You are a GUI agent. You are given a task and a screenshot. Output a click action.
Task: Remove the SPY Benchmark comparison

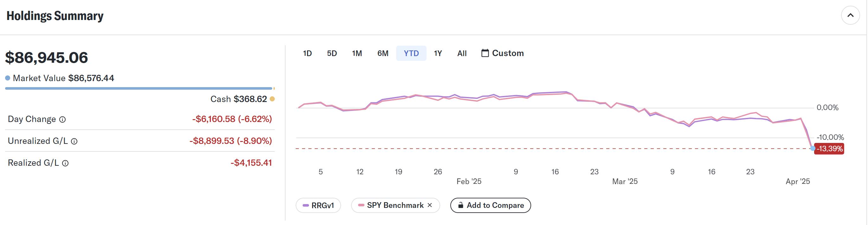pyautogui.click(x=430, y=205)
